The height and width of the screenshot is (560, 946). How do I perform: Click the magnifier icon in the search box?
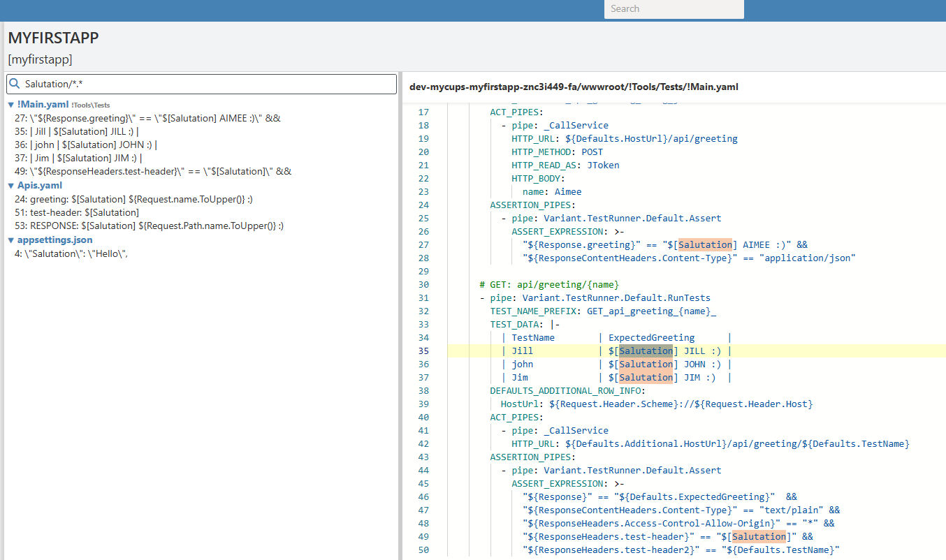(14, 84)
